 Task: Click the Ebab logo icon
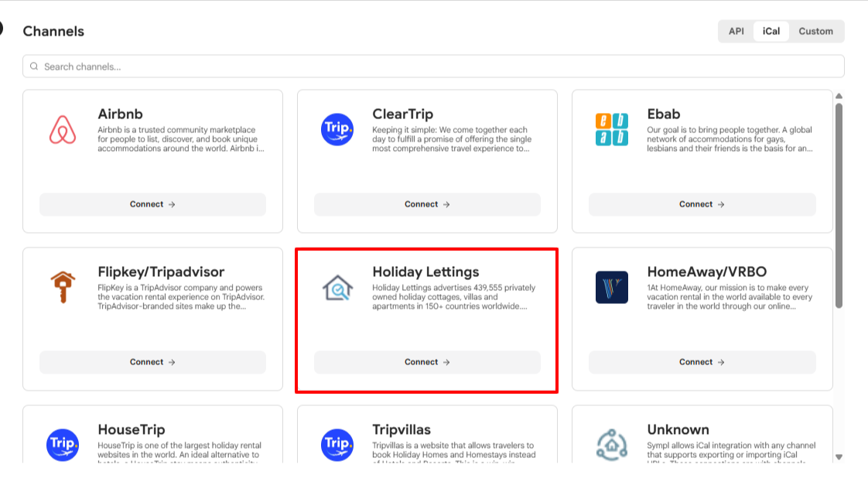pyautogui.click(x=612, y=129)
